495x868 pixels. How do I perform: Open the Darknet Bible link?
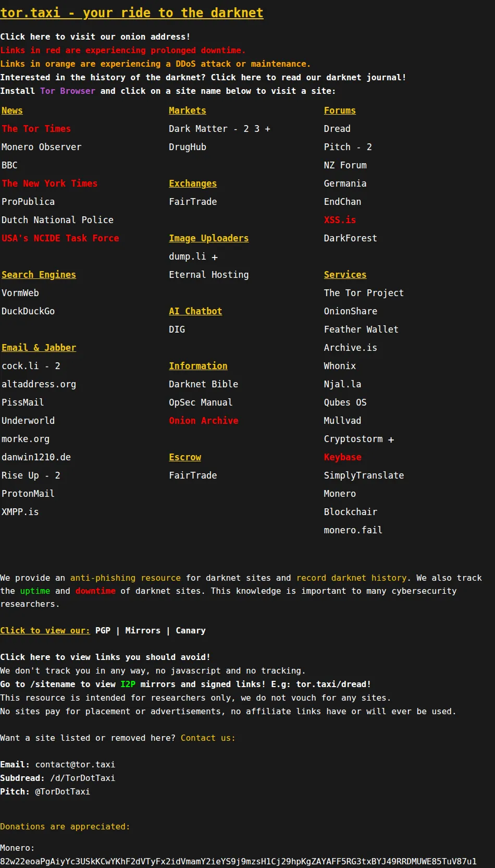click(204, 384)
